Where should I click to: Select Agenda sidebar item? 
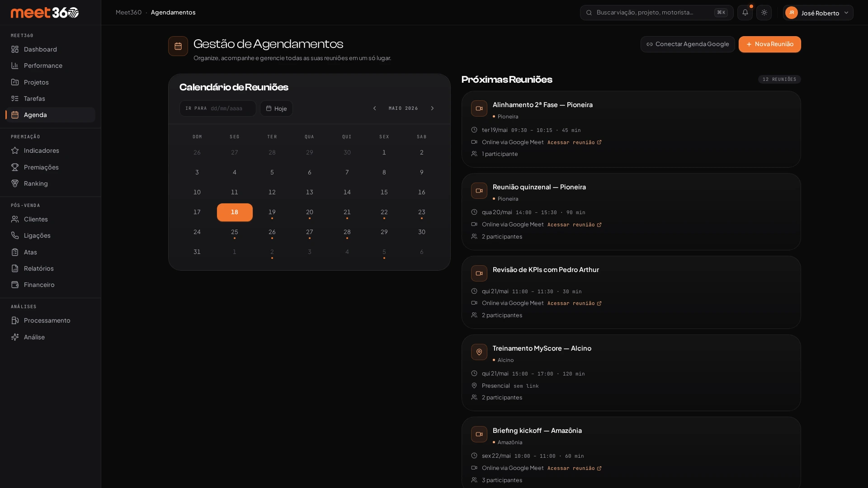(x=51, y=115)
